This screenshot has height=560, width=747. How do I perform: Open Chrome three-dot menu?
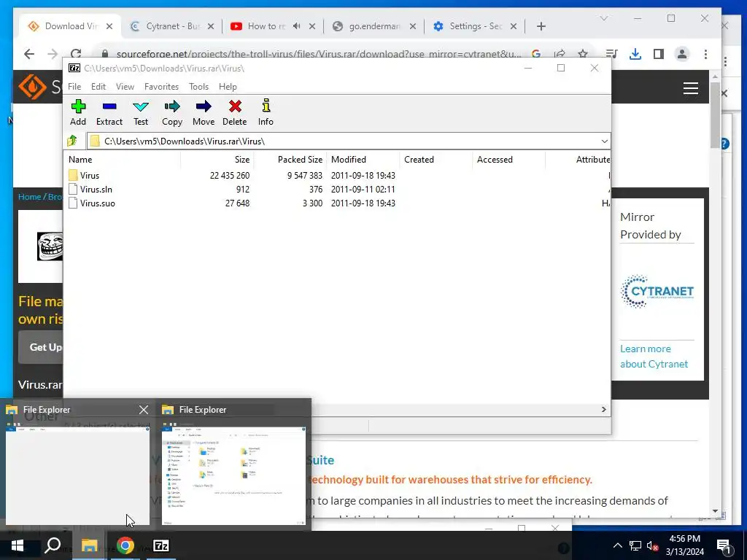click(705, 54)
